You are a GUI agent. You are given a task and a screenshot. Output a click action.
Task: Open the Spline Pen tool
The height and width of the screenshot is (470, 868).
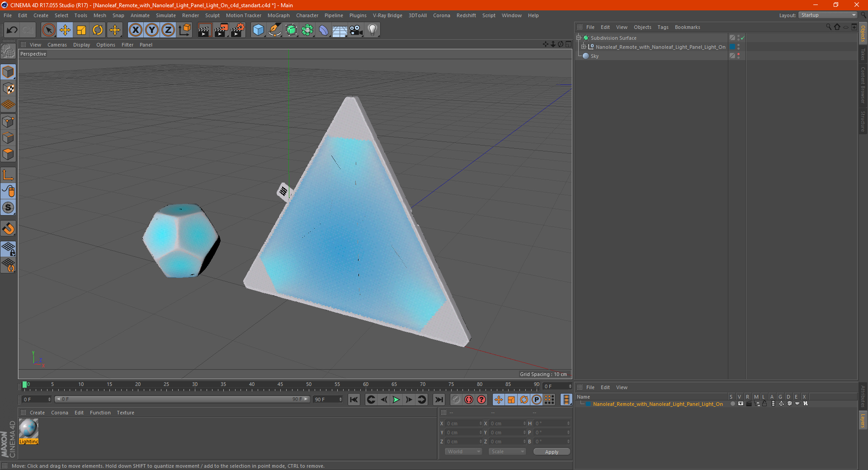[x=275, y=30]
